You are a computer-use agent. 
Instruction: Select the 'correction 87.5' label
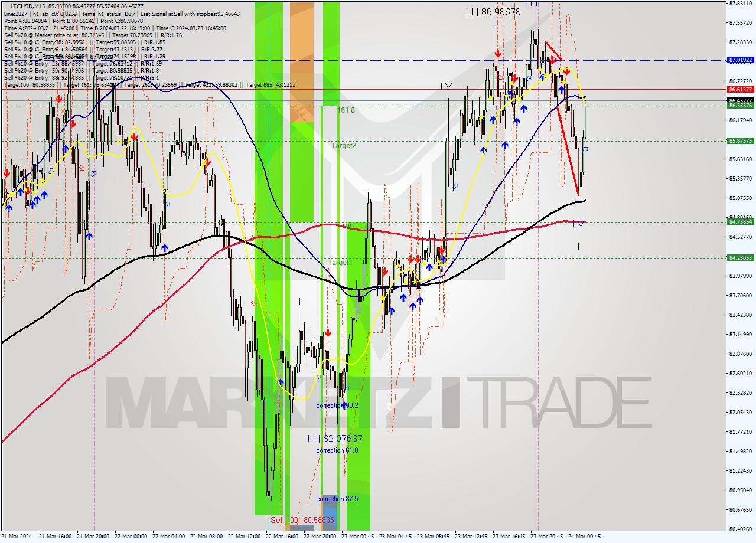pyautogui.click(x=337, y=499)
